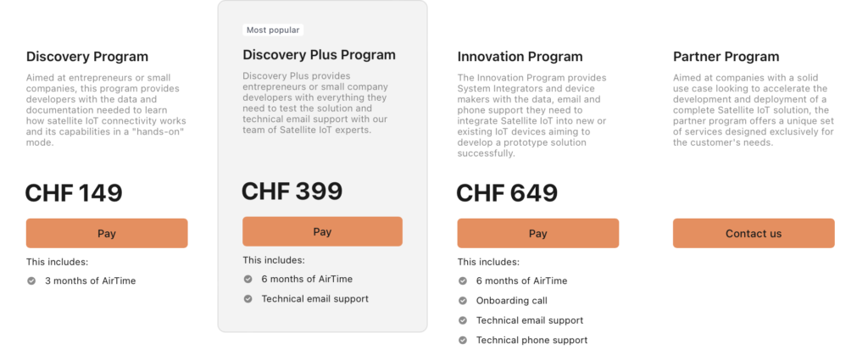Image resolution: width=868 pixels, height=355 pixels.
Task: Click the Onboarding call feature text
Action: [512, 301]
